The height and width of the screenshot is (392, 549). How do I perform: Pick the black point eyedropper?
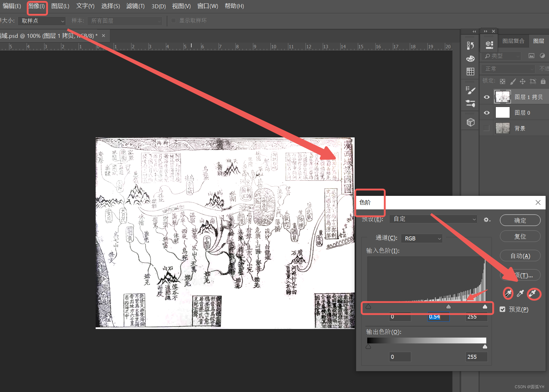pyautogui.click(x=508, y=294)
